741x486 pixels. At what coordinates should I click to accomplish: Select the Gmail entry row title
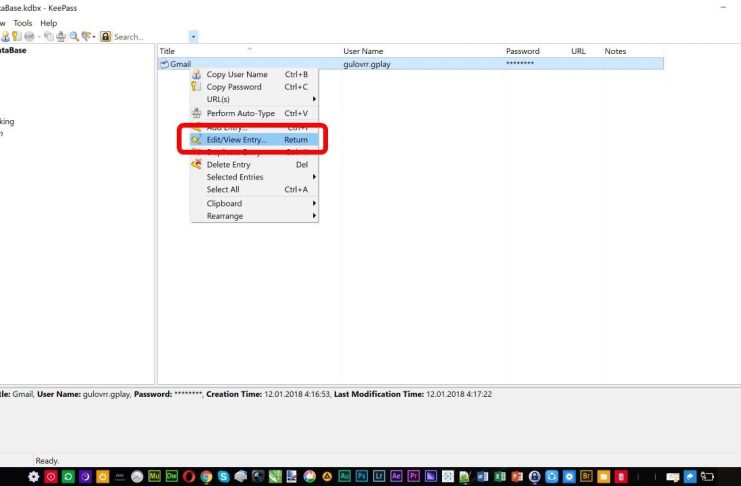(x=181, y=64)
